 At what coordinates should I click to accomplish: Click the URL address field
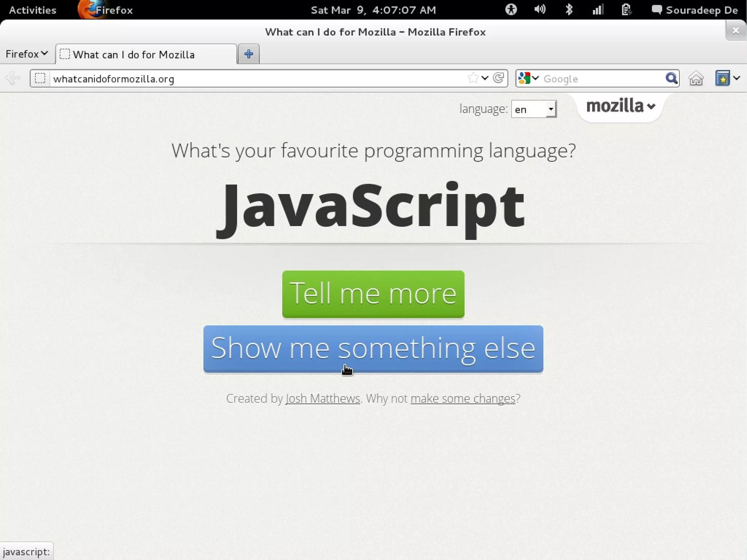[x=255, y=79]
